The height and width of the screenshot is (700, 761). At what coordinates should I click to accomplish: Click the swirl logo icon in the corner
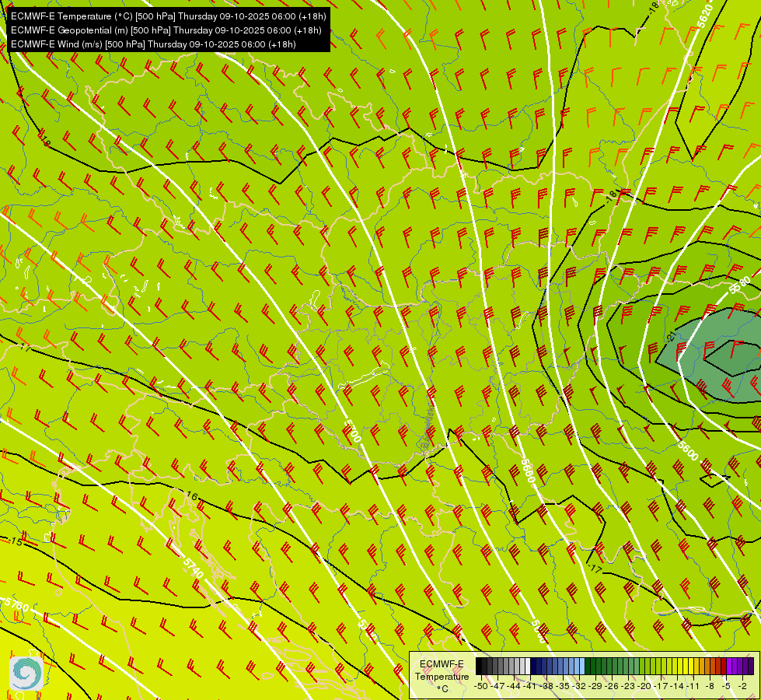click(x=26, y=674)
